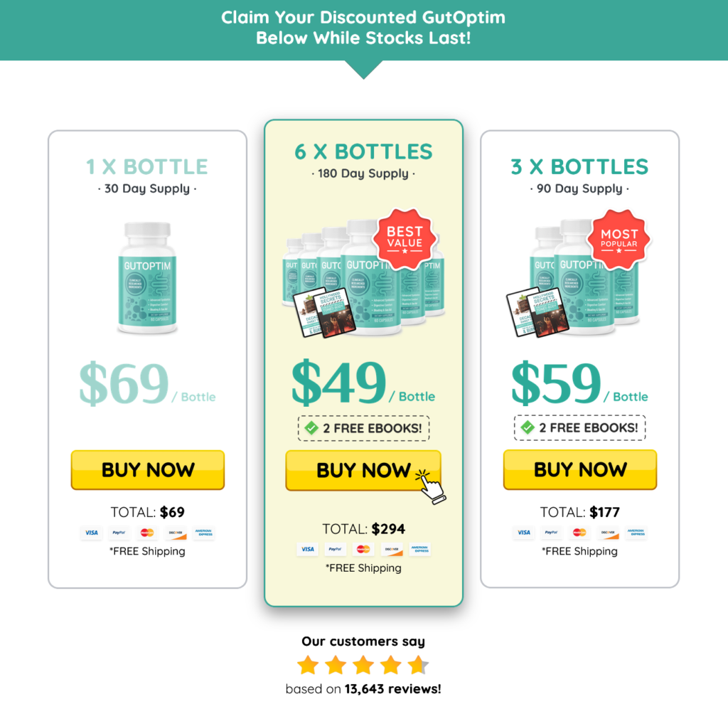728x709 pixels.
Task: Click the five-star customer rating
Action: (363, 665)
